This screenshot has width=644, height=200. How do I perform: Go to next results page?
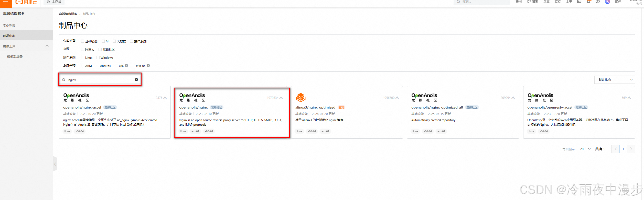click(631, 149)
